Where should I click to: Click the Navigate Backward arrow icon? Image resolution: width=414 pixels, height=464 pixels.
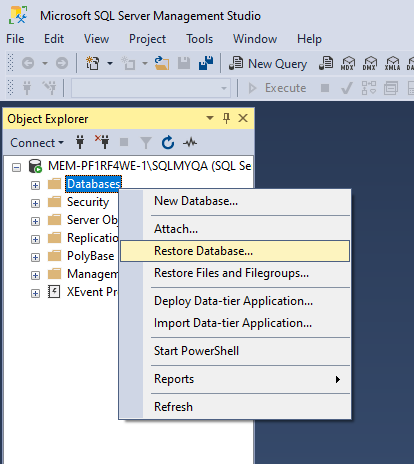click(x=28, y=63)
